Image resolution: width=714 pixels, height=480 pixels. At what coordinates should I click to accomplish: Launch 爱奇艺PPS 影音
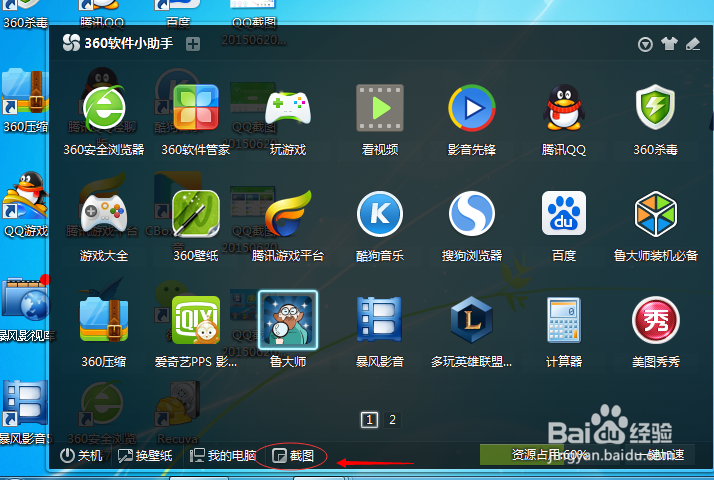(196, 320)
